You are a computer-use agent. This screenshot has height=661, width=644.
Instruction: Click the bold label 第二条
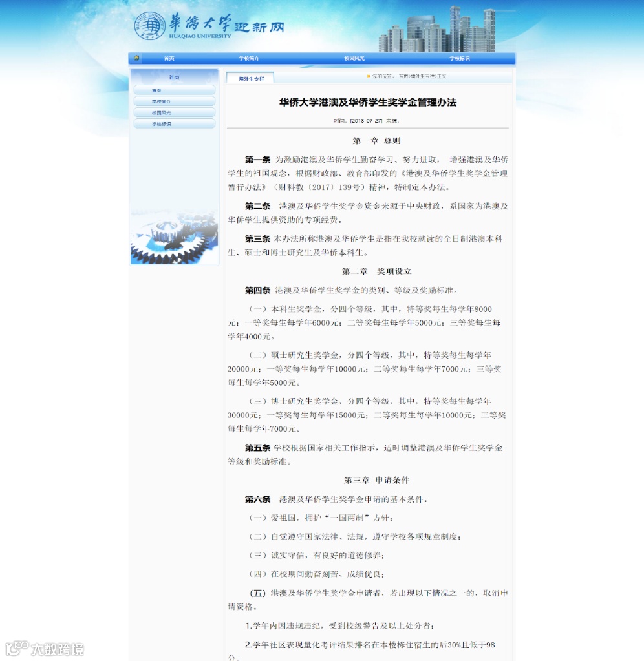coord(257,206)
